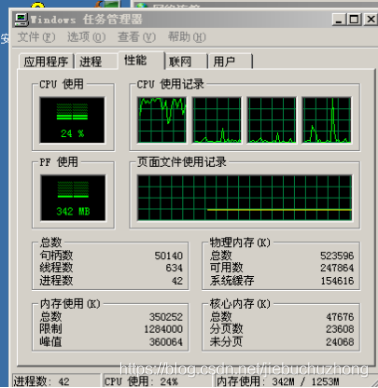Click the 页面文件使用记录 graph
Viewport: 378px width, 388px height.
[x=244, y=197]
